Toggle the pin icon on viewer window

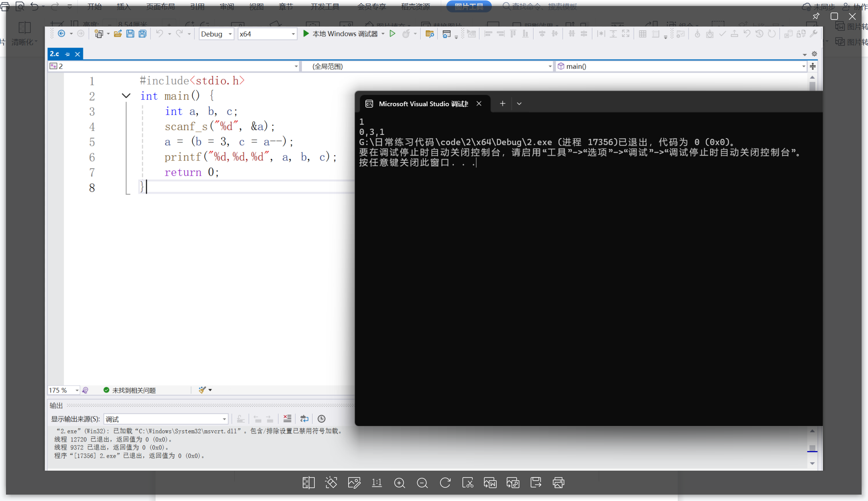(x=816, y=16)
